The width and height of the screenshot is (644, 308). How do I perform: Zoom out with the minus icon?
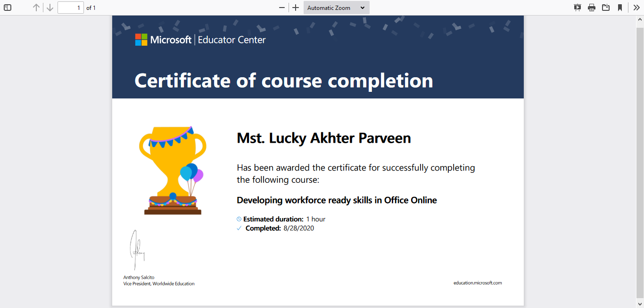[282, 8]
